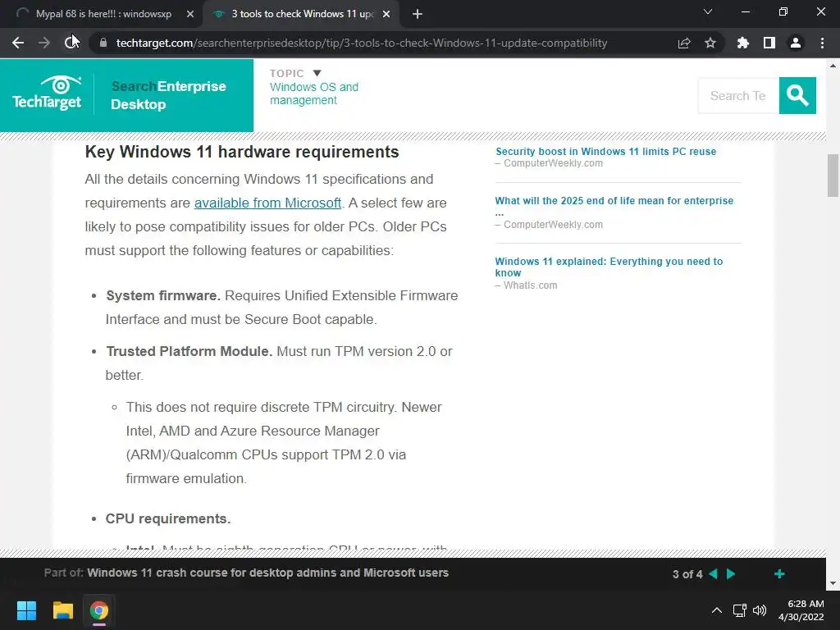Focus the Search TechTarget input field
Screen dimensions: 840x630
738,95
